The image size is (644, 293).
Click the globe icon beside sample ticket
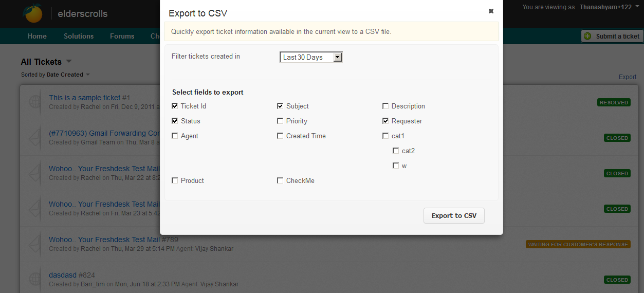[34, 102]
